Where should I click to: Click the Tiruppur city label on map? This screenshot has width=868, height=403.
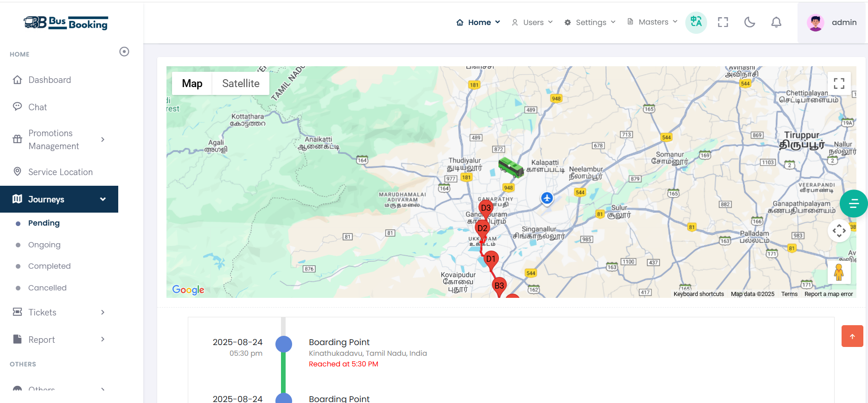coord(802,139)
